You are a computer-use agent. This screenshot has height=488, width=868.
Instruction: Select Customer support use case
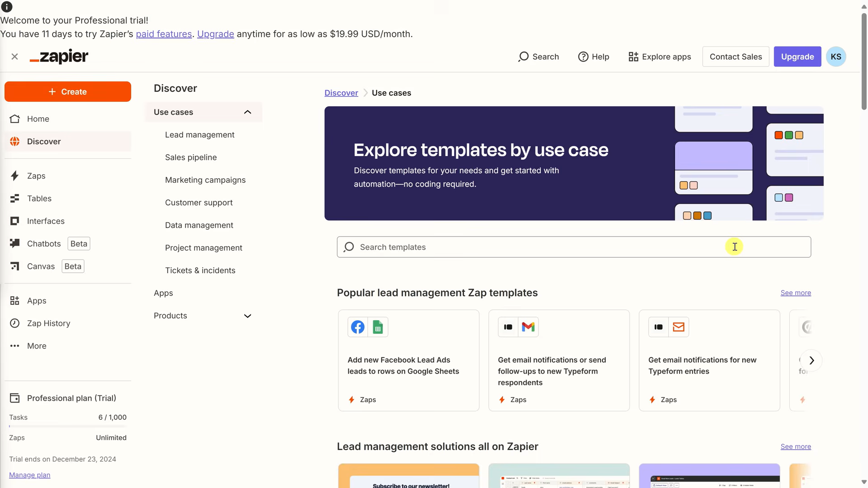tap(199, 202)
